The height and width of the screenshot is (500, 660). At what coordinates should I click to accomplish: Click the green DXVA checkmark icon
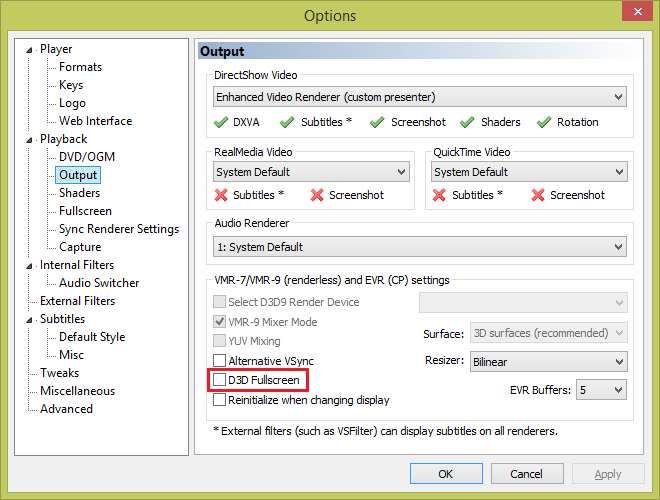coord(222,122)
